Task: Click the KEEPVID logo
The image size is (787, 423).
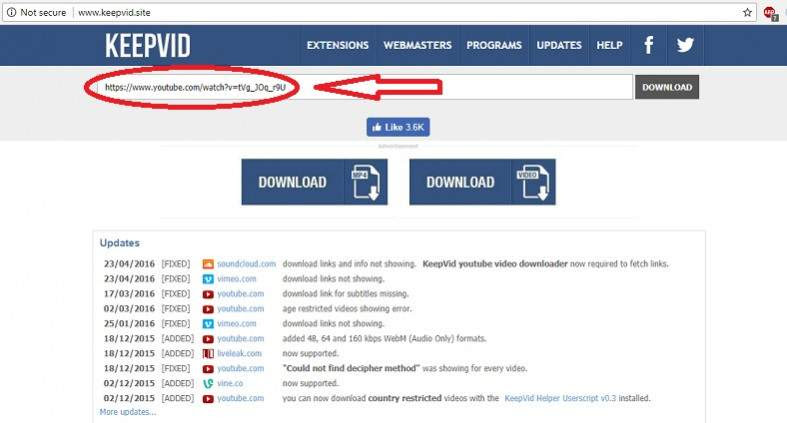Action: click(148, 46)
